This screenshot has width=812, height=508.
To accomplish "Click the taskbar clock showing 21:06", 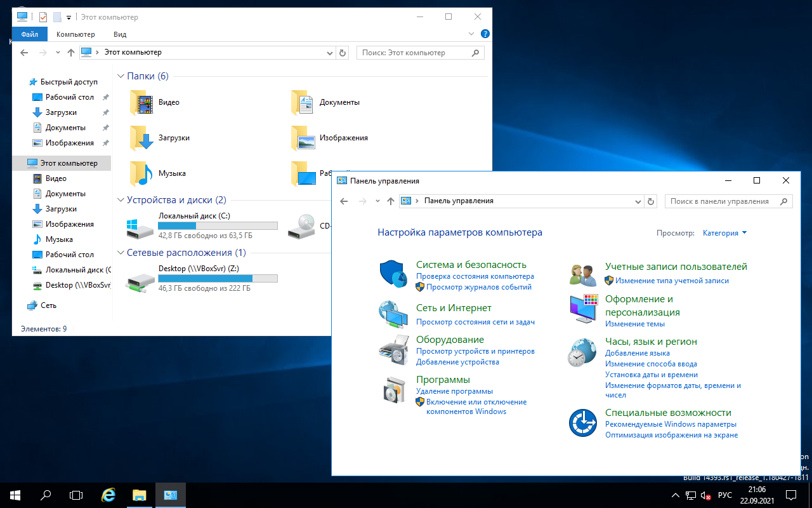I will point(757,495).
